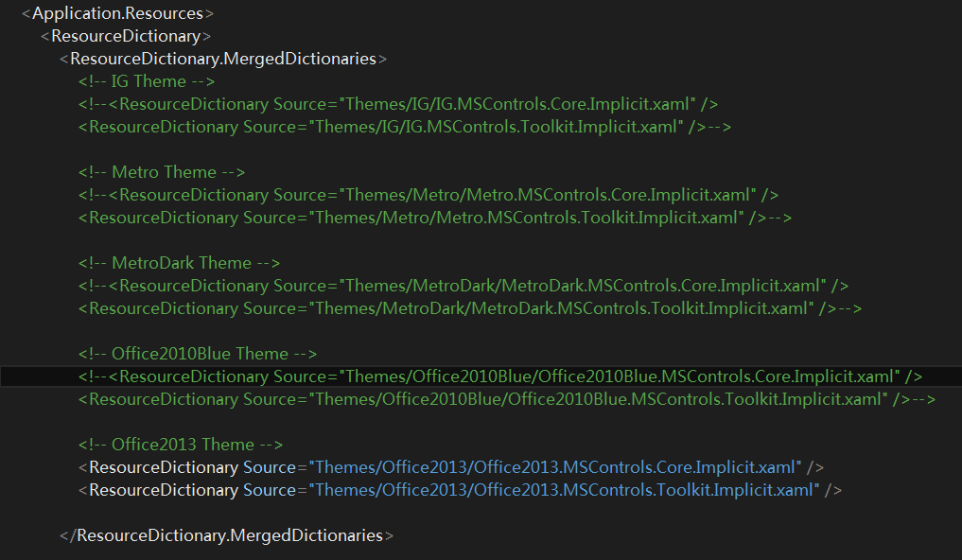Image resolution: width=962 pixels, height=560 pixels.
Task: Click the Office2010Blue.MSControls.Toolkit.Implicit.xaml source line
Action: pyautogui.click(x=507, y=399)
